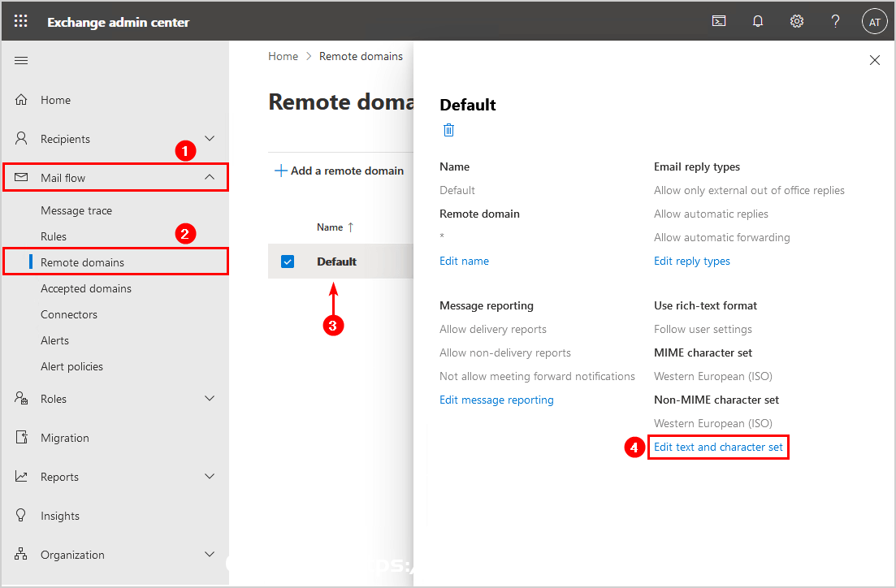Collapse the Mail flow chevron
This screenshot has width=896, height=588.
[x=210, y=177]
